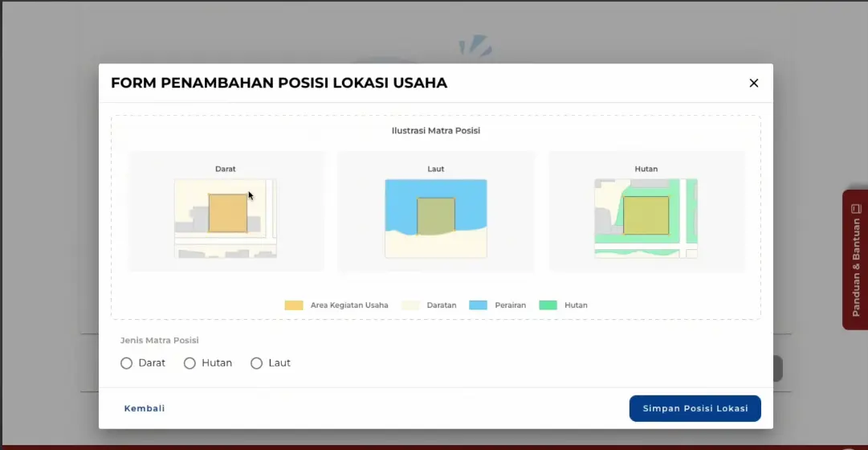The height and width of the screenshot is (450, 868).
Task: Open Panduan & Bantuan side tab
Action: point(855,260)
